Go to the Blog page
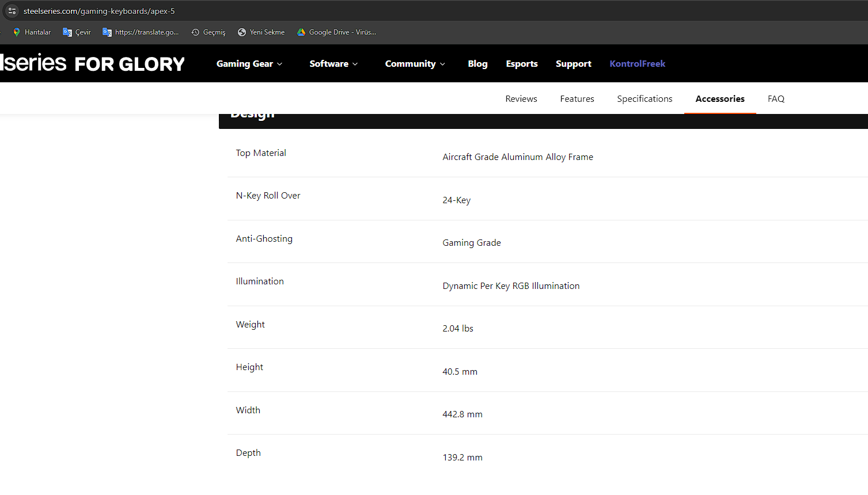 click(477, 64)
